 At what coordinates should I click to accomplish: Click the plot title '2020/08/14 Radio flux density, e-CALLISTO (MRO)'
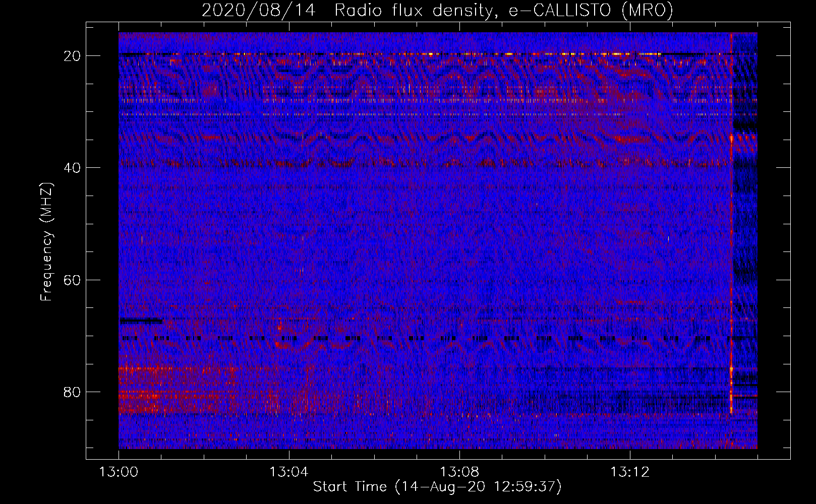click(x=437, y=10)
